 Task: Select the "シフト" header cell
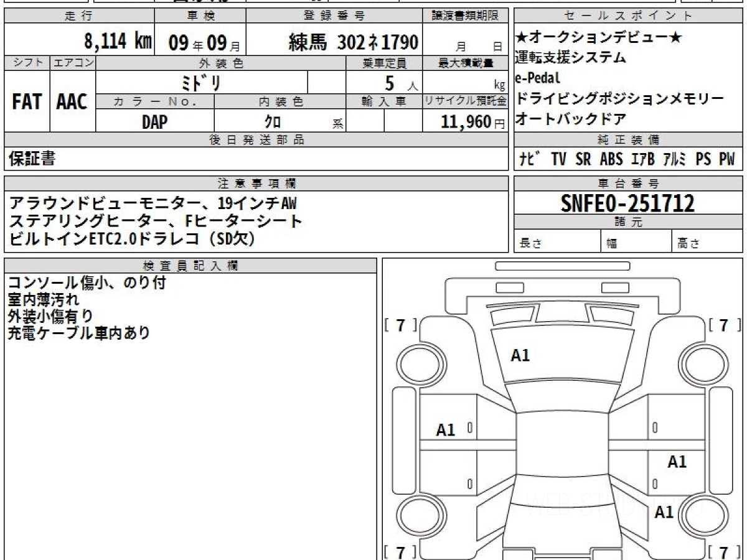(27, 63)
